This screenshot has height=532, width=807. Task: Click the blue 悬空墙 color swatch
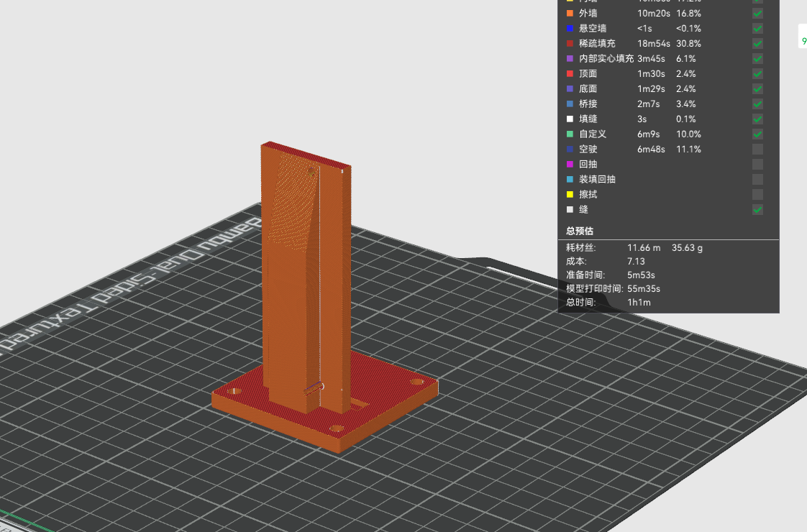[x=570, y=28]
